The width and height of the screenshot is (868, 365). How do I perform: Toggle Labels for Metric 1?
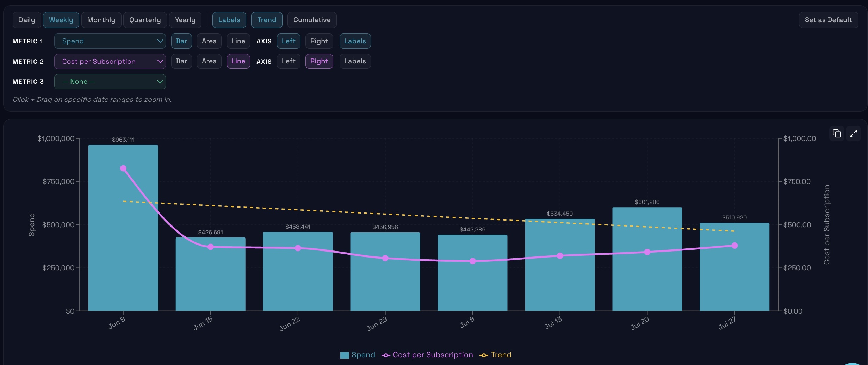click(x=355, y=41)
